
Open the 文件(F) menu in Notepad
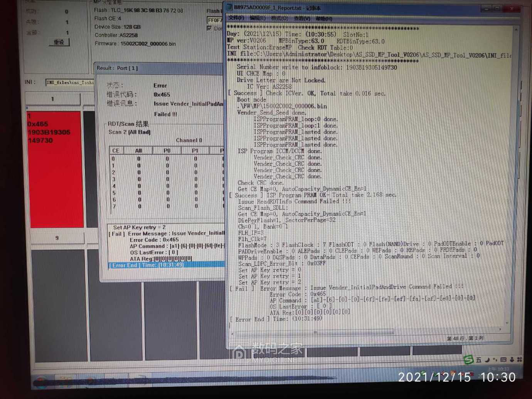(x=236, y=18)
